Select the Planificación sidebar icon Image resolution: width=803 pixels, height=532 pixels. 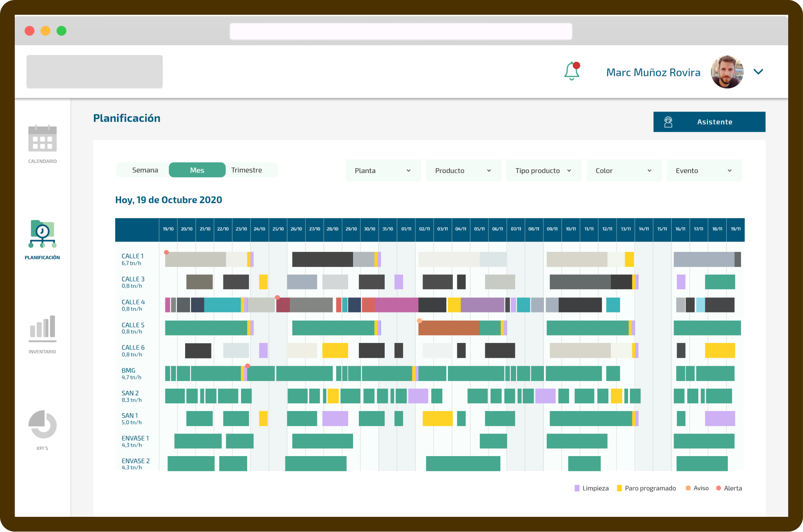point(42,234)
